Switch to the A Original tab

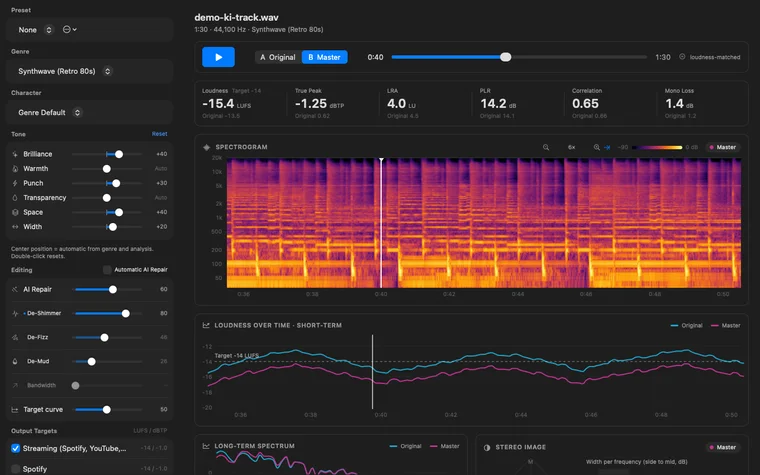278,57
